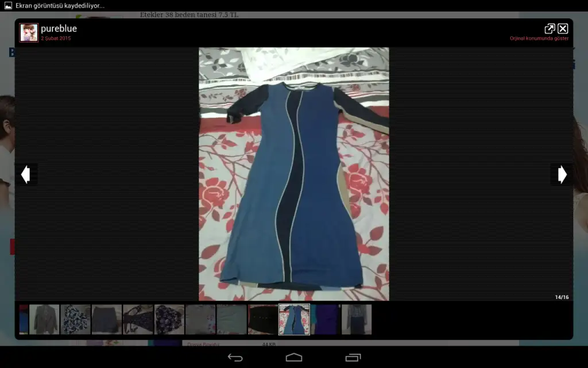Open image in new window icon
The width and height of the screenshot is (588, 368).
(550, 29)
